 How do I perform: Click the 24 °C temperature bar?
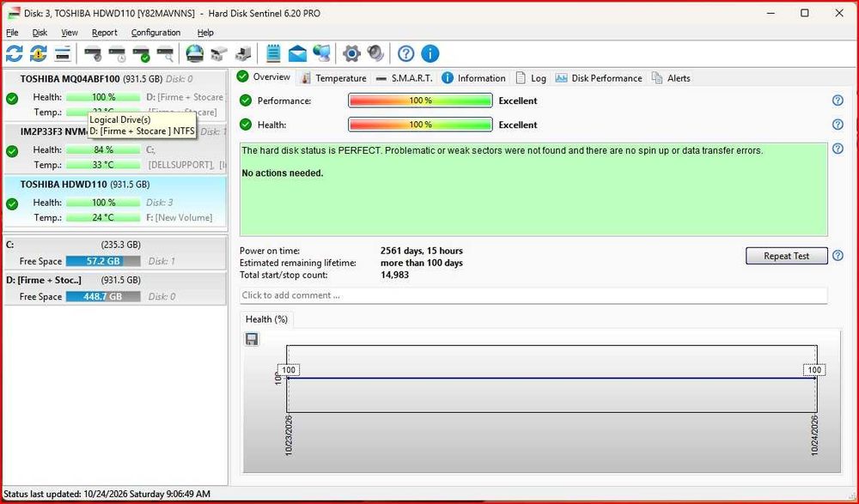[x=103, y=217]
